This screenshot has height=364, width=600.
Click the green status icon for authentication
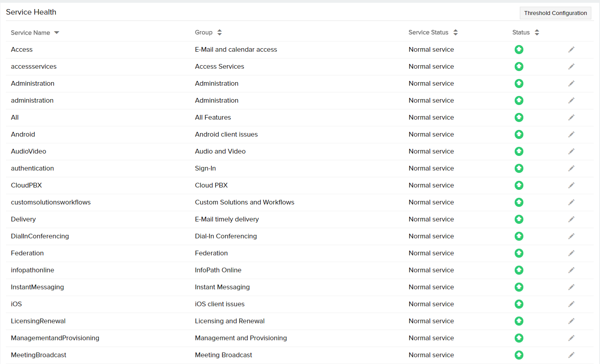click(519, 168)
